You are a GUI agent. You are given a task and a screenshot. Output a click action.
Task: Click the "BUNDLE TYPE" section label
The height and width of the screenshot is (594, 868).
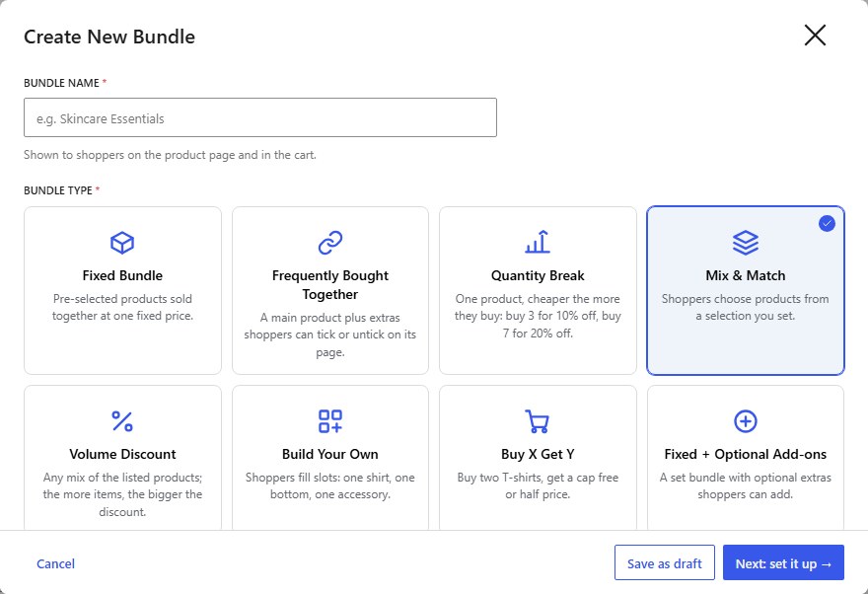[x=58, y=190]
